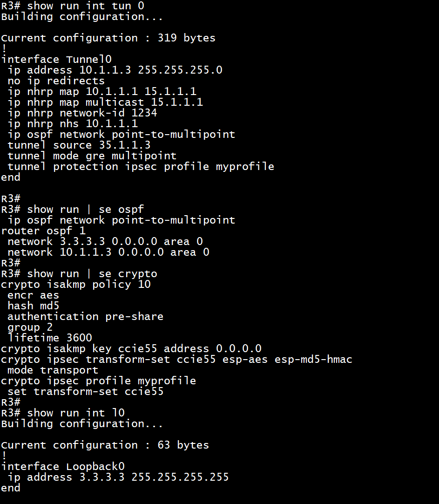The width and height of the screenshot is (439, 504).
Task: Click the 'interface Loopback0' line
Action: pyautogui.click(x=63, y=466)
